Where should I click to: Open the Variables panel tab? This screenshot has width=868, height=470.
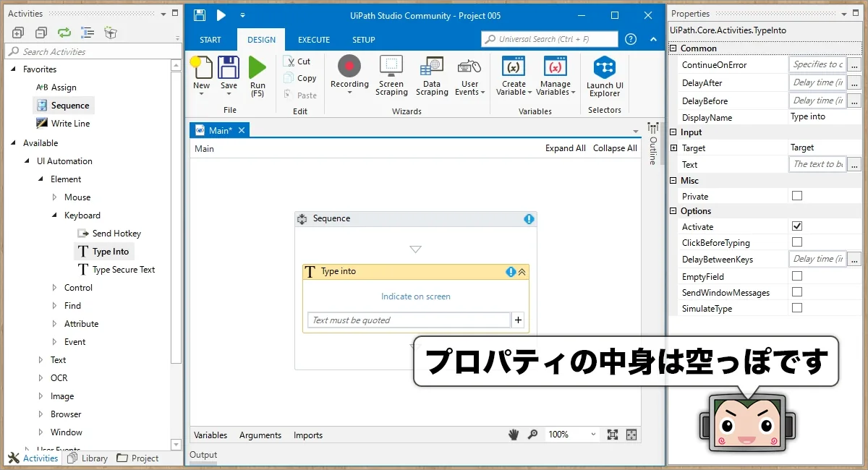point(210,435)
